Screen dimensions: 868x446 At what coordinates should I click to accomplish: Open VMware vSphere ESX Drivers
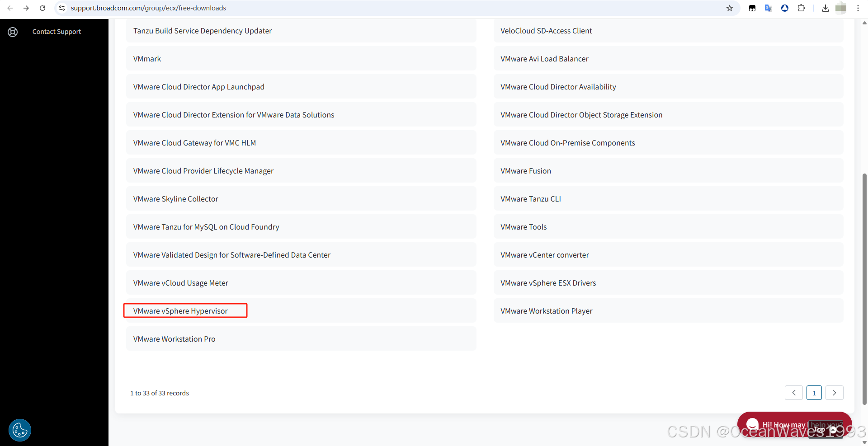pos(668,283)
